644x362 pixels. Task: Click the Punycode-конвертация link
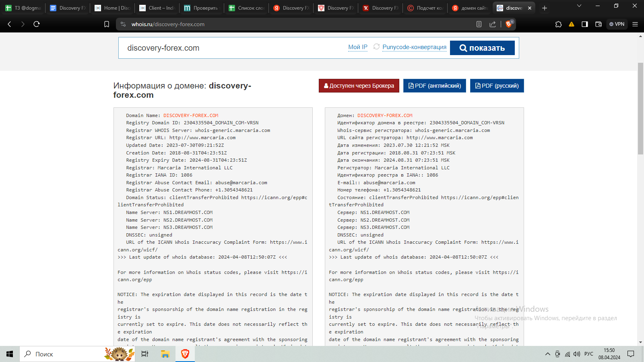tap(414, 47)
